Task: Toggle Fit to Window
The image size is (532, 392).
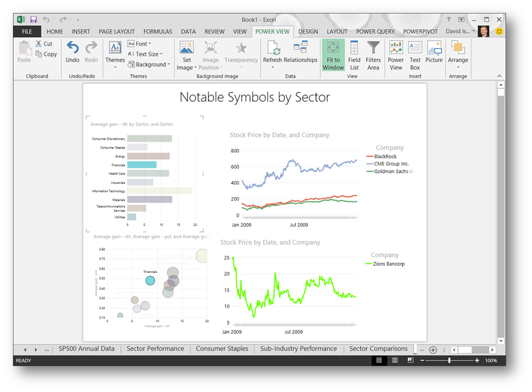Action: (333, 55)
